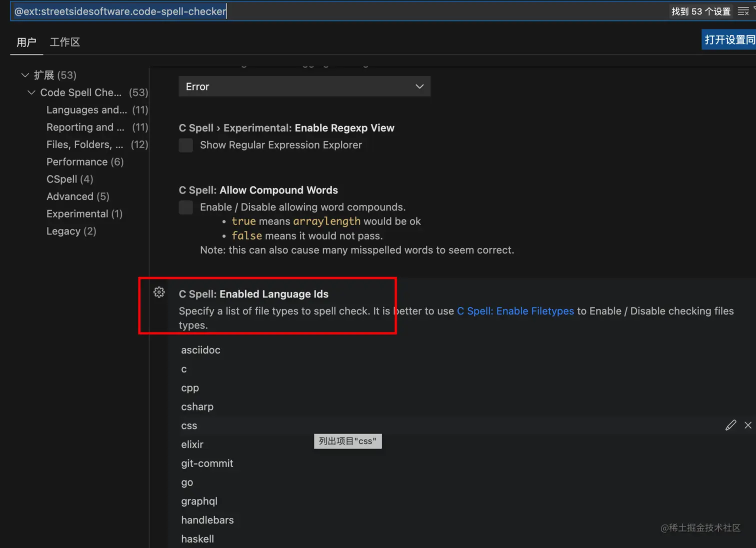Viewport: 756px width, 548px height.
Task: Click the clear settings search filter icon
Action: [x=743, y=11]
